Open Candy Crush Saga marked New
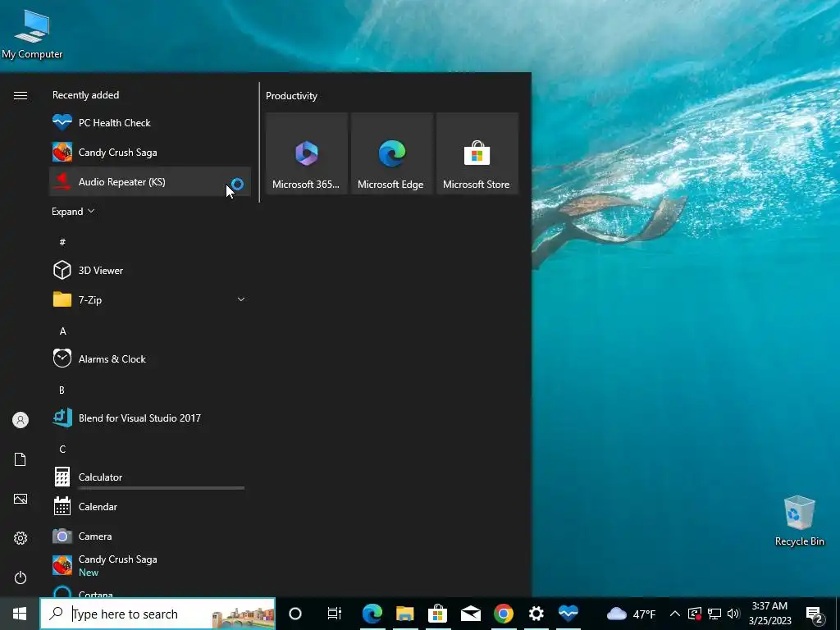This screenshot has width=840, height=630. (150, 565)
